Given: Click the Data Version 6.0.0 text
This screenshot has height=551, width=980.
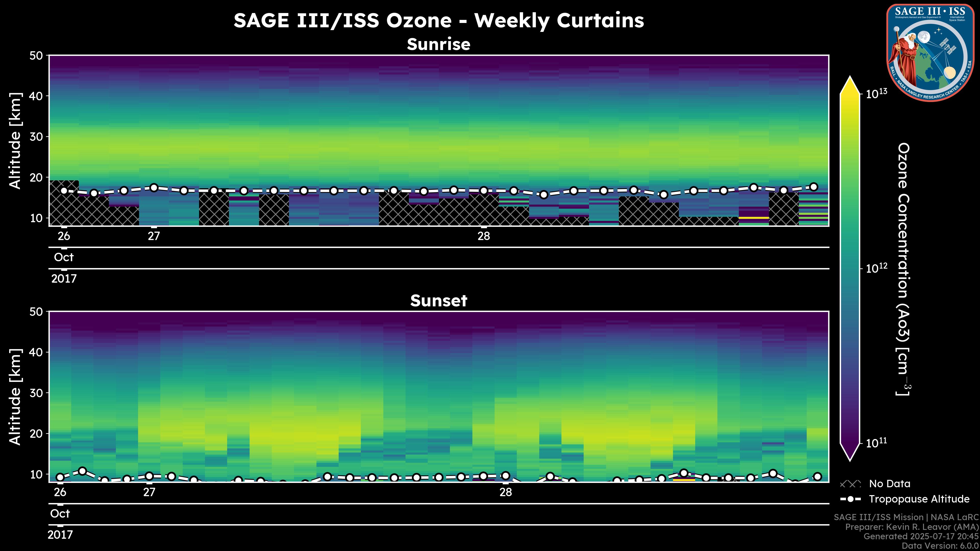Looking at the screenshot, I should click(x=940, y=546).
